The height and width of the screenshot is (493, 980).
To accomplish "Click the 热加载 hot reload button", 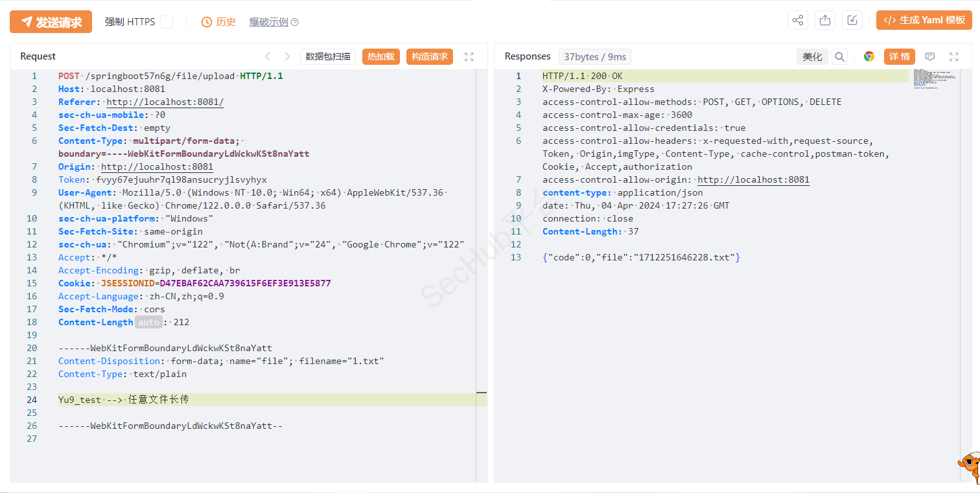I will 381,57.
